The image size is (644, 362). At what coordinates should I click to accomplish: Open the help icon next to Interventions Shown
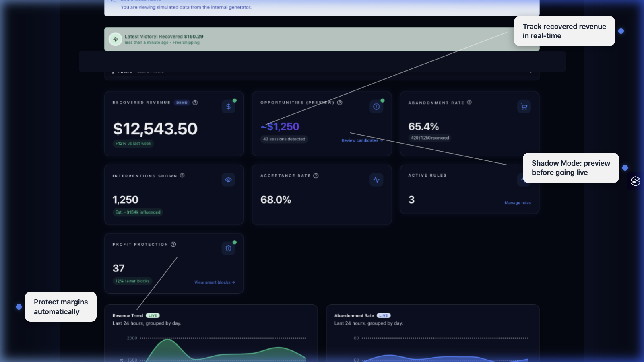click(182, 175)
